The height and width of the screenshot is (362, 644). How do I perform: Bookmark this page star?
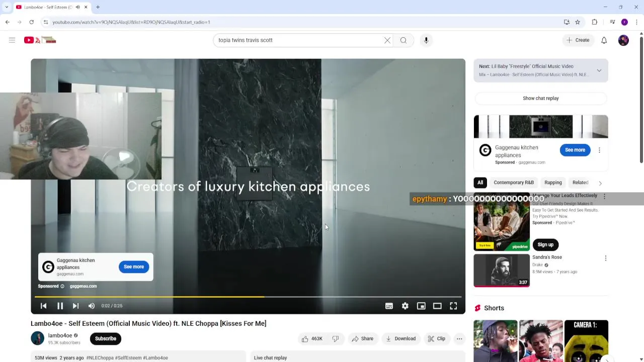click(578, 22)
